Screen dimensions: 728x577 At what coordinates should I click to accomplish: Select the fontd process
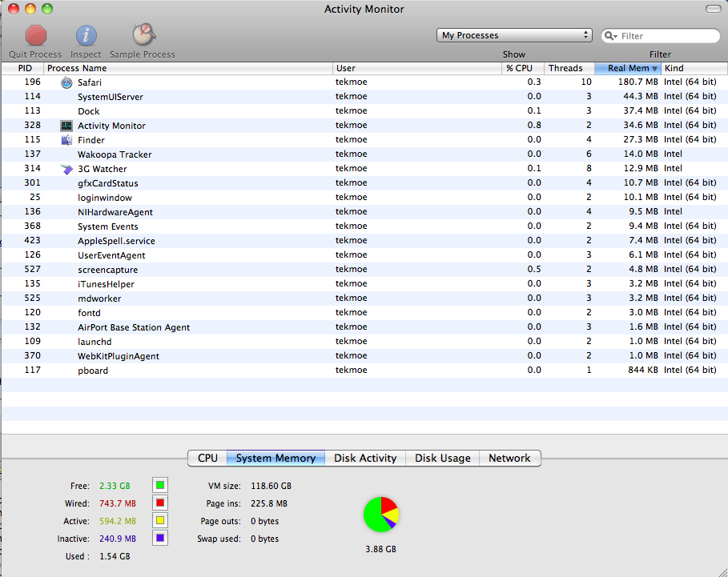coord(364,312)
